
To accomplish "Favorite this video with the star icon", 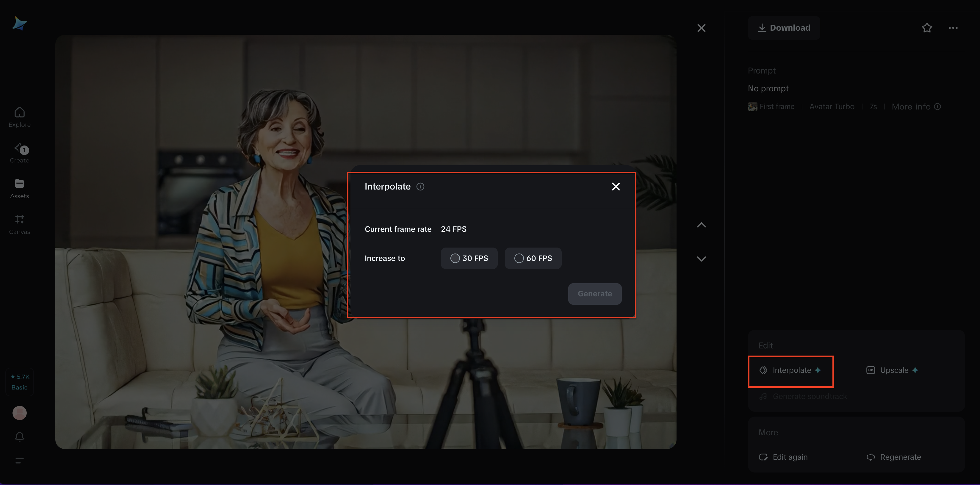I will click(x=926, y=28).
